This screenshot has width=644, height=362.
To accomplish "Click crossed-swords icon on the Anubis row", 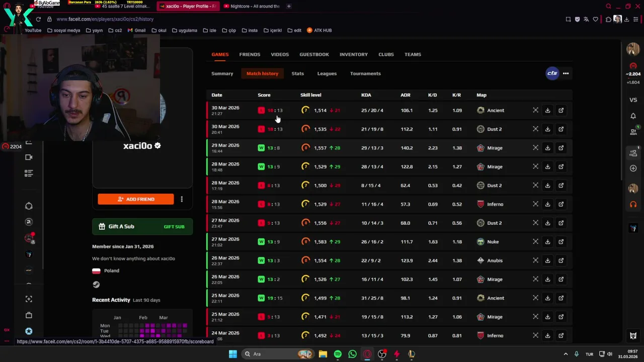I will (x=535, y=260).
